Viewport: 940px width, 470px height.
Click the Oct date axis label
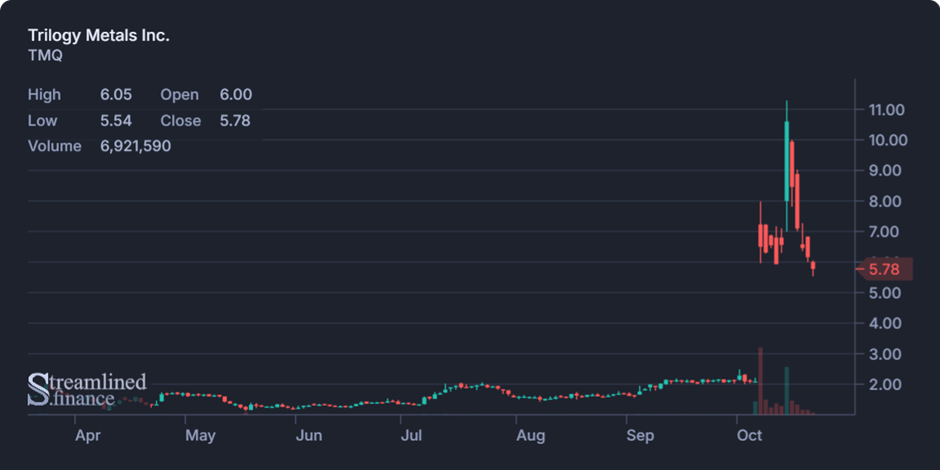749,436
